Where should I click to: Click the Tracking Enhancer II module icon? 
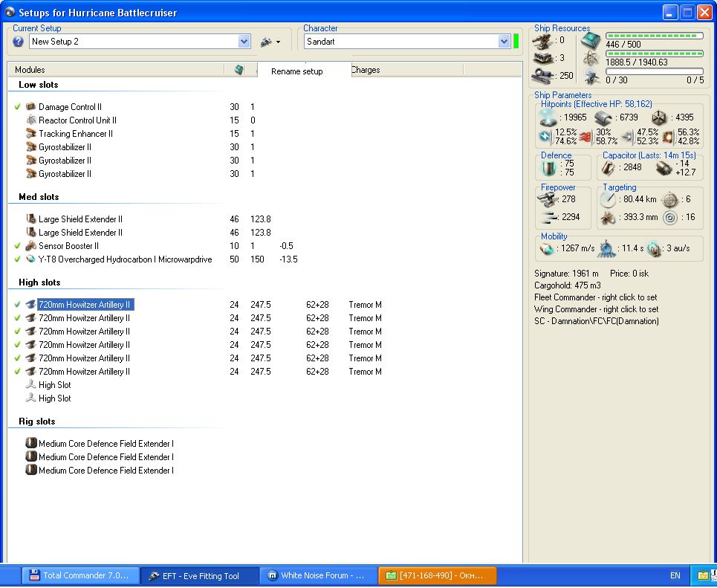coord(30,133)
